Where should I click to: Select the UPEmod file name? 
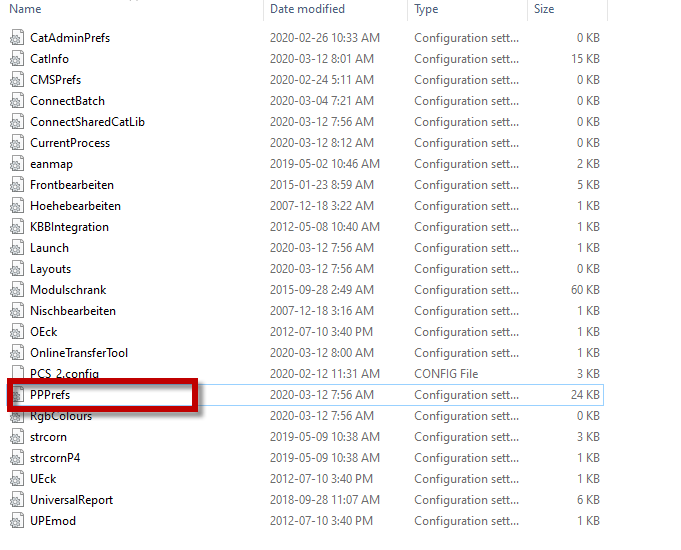coord(53,521)
